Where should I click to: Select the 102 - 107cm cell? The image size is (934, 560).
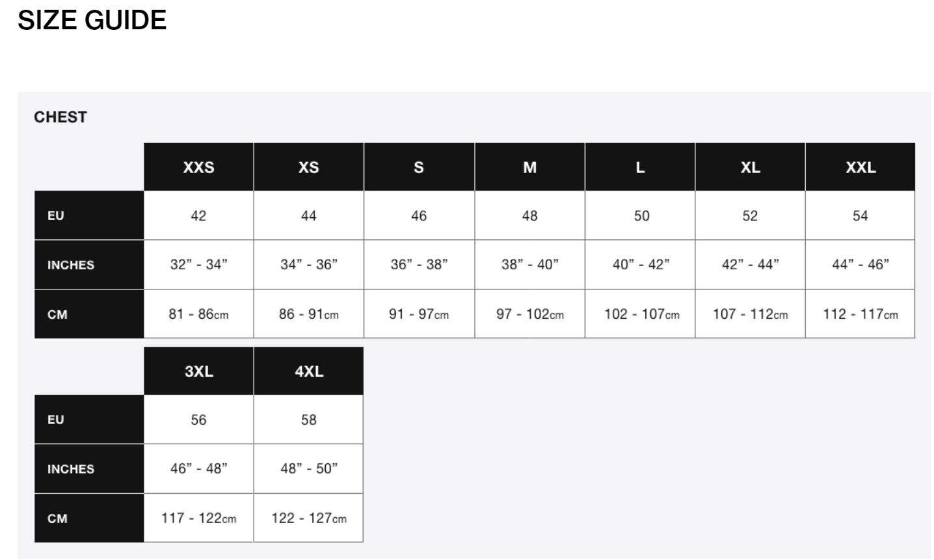pyautogui.click(x=641, y=314)
